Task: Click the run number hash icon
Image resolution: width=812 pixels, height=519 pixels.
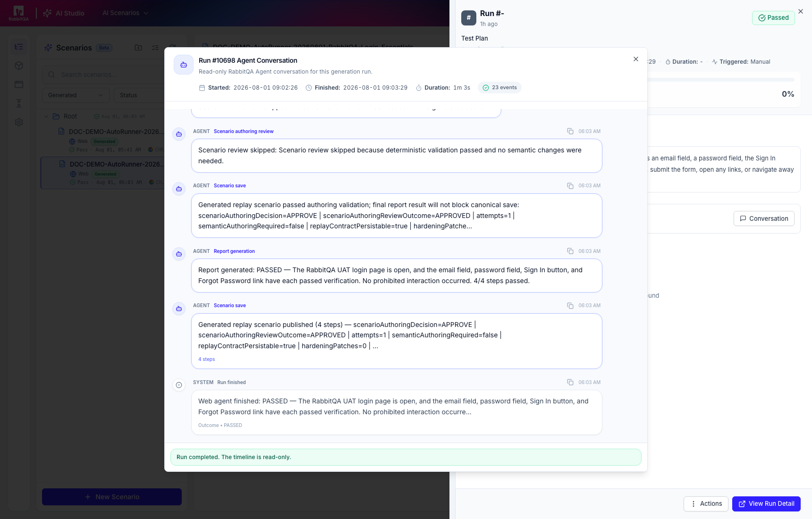Action: click(469, 18)
